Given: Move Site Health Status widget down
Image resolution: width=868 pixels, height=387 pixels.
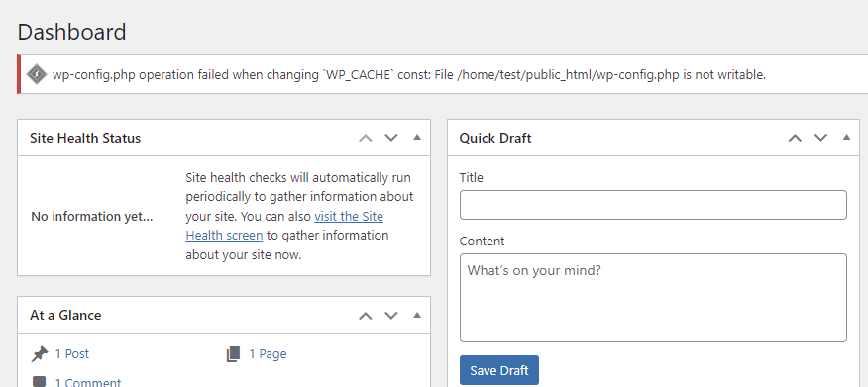Looking at the screenshot, I should (391, 138).
